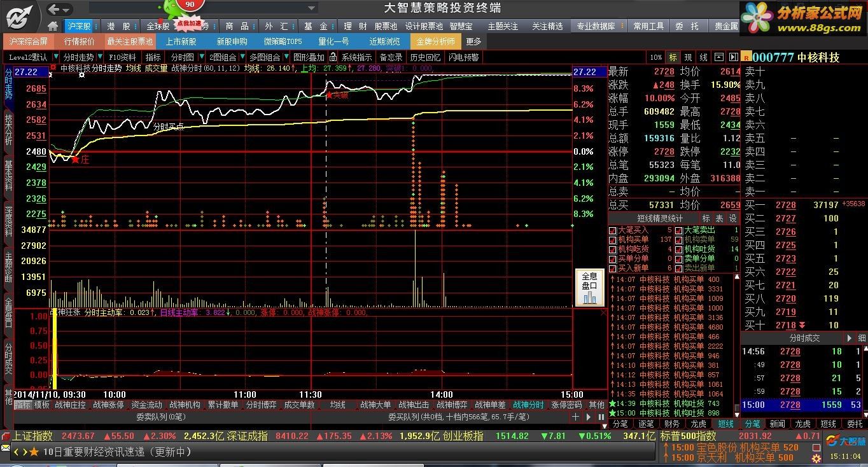Click the 全息盘口 chart icon button
868x467 pixels.
[x=589, y=288]
